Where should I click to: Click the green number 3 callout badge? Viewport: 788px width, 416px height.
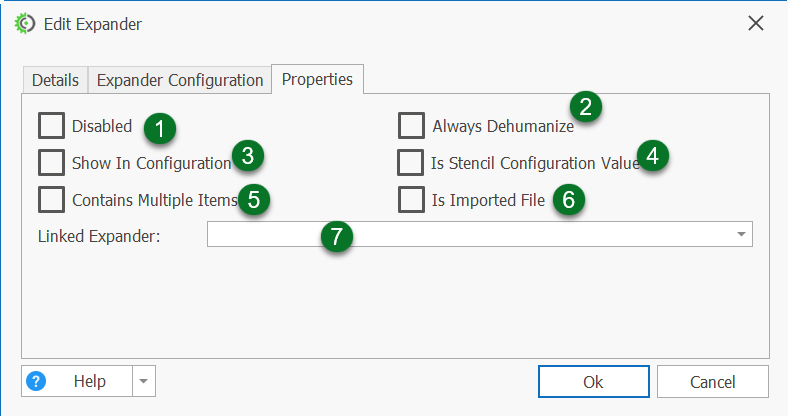click(248, 155)
